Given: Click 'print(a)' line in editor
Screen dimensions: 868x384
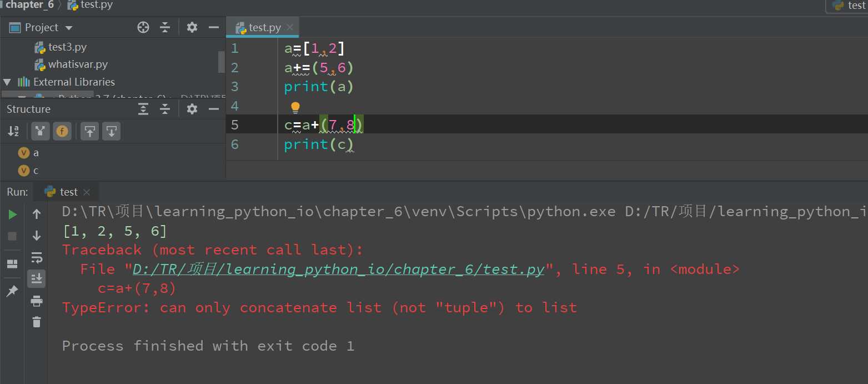Looking at the screenshot, I should point(319,87).
